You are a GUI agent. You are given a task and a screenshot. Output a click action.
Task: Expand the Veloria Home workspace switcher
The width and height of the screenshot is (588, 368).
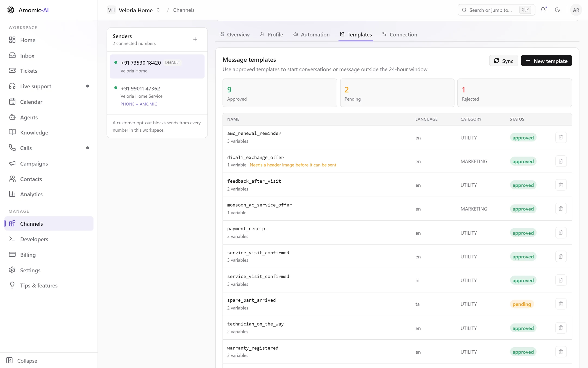[134, 10]
